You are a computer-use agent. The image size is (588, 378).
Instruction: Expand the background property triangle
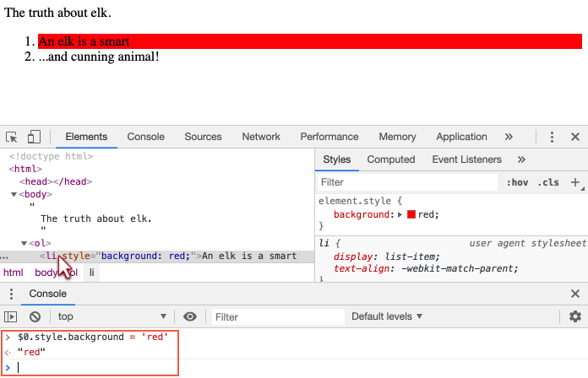pos(400,215)
